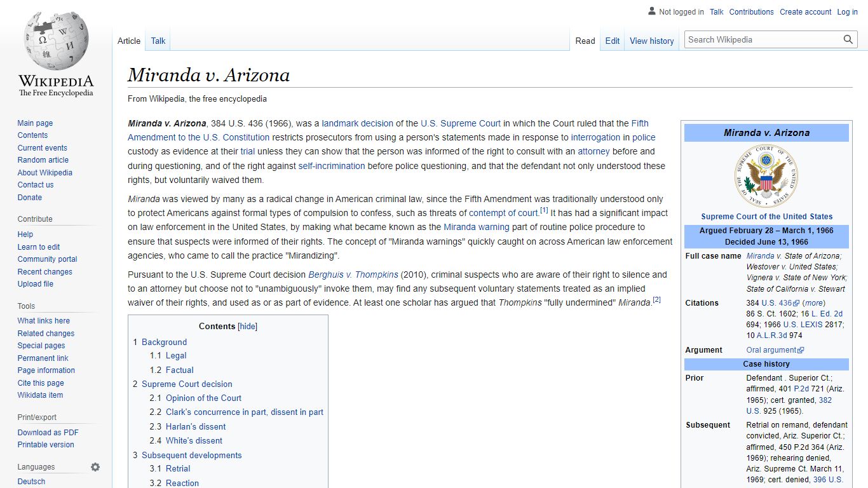Click the Oral argument external link icon
Viewport: 868px width, 488px height.
pos(801,350)
